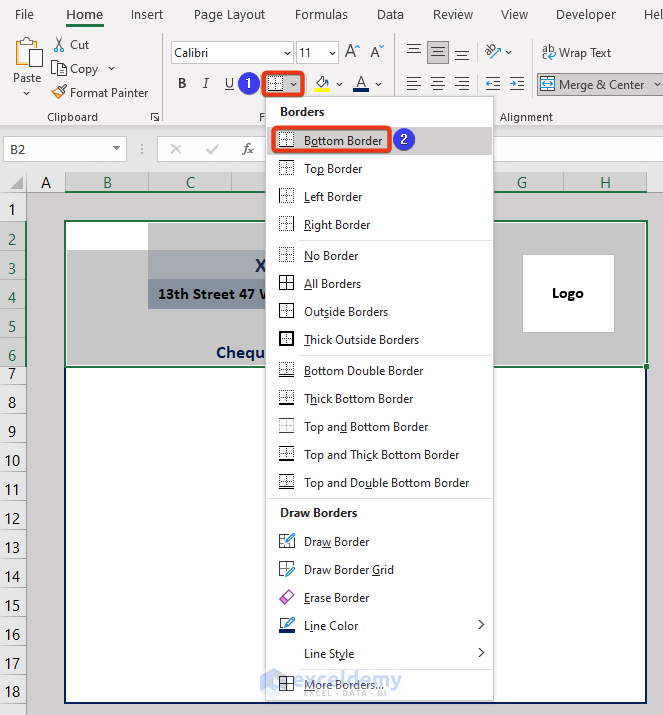Click the Cut scissors command
This screenshot has height=715, width=663.
(71, 45)
